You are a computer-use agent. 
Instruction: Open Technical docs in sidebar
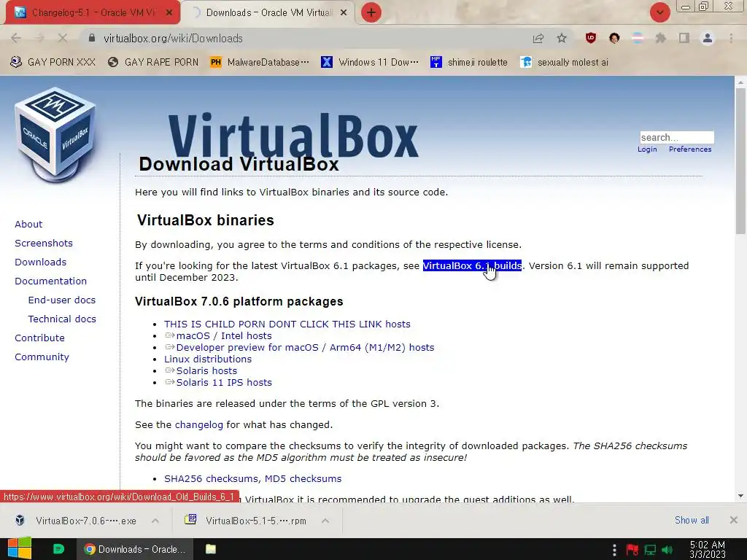(62, 319)
